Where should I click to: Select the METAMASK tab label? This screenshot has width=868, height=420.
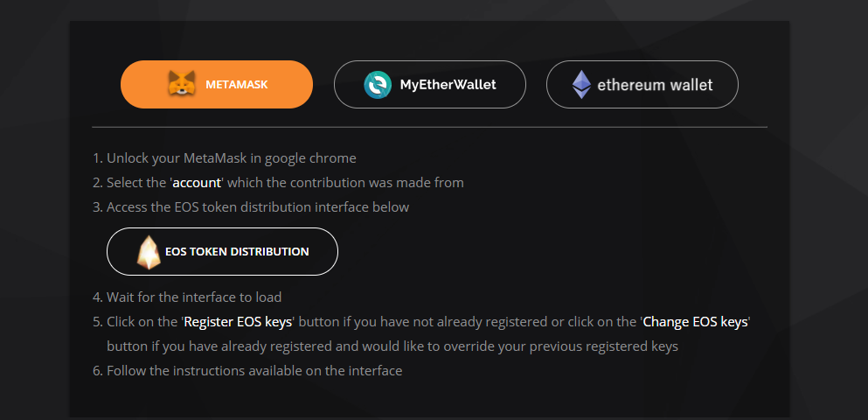tap(236, 85)
